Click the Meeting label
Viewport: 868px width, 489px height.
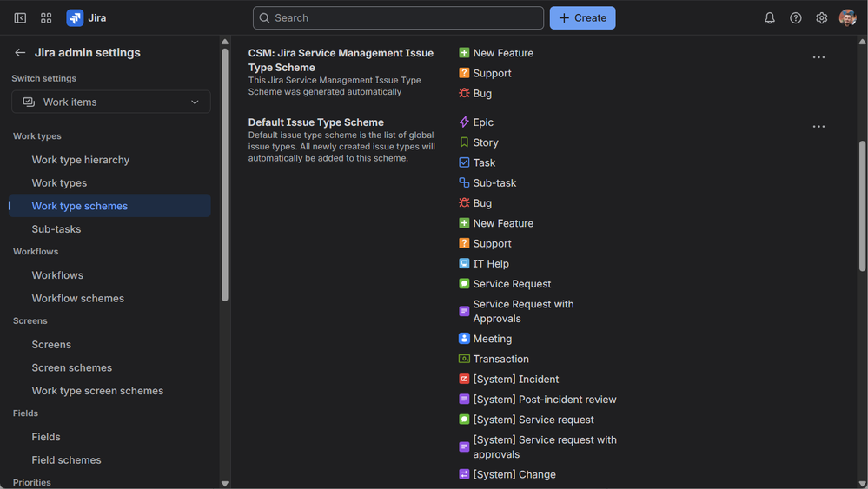pyautogui.click(x=492, y=339)
